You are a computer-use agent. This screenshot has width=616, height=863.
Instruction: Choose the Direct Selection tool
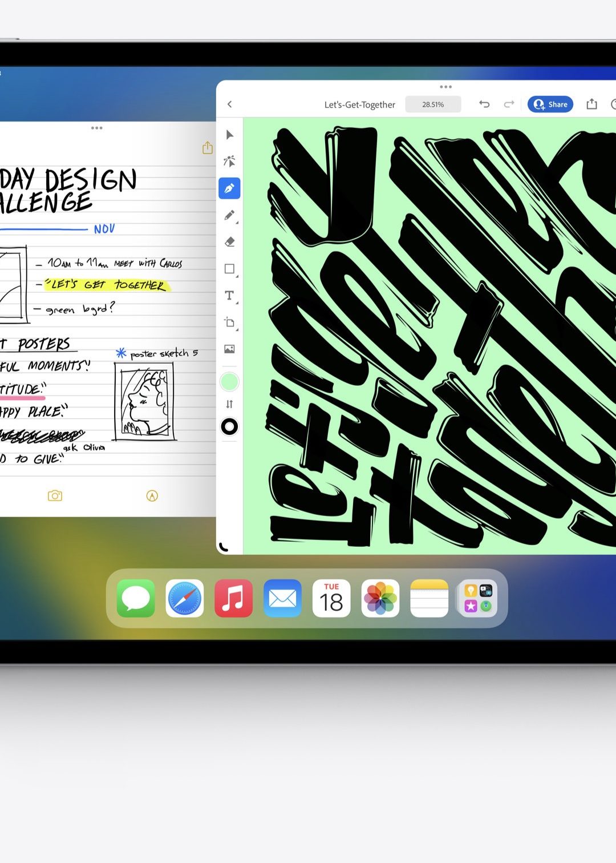click(x=229, y=162)
